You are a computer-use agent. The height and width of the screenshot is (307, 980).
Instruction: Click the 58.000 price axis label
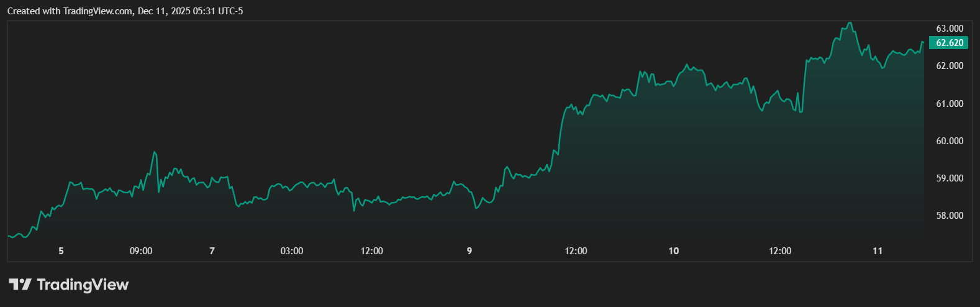(950, 216)
